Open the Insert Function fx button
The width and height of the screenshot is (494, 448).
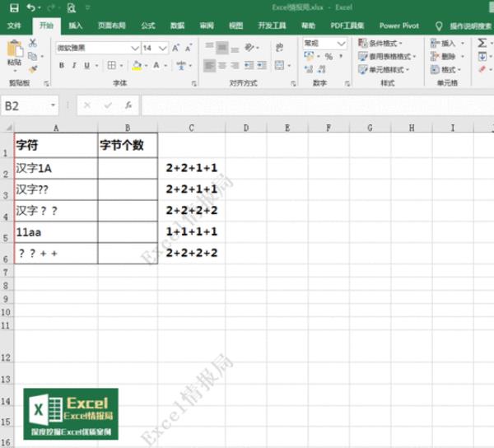(x=128, y=105)
